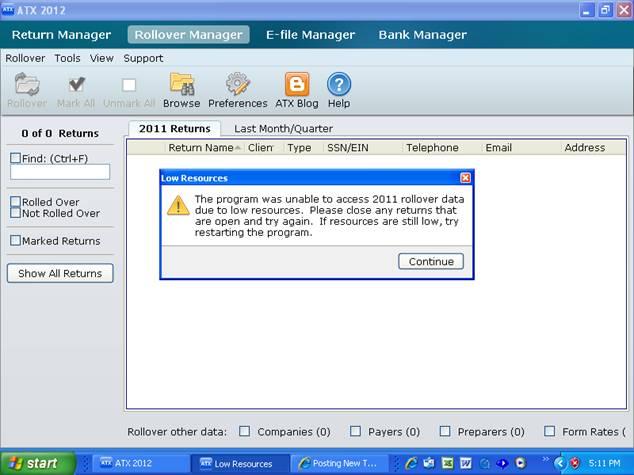Switch to the Posting New T... taskbar window

(x=340, y=463)
